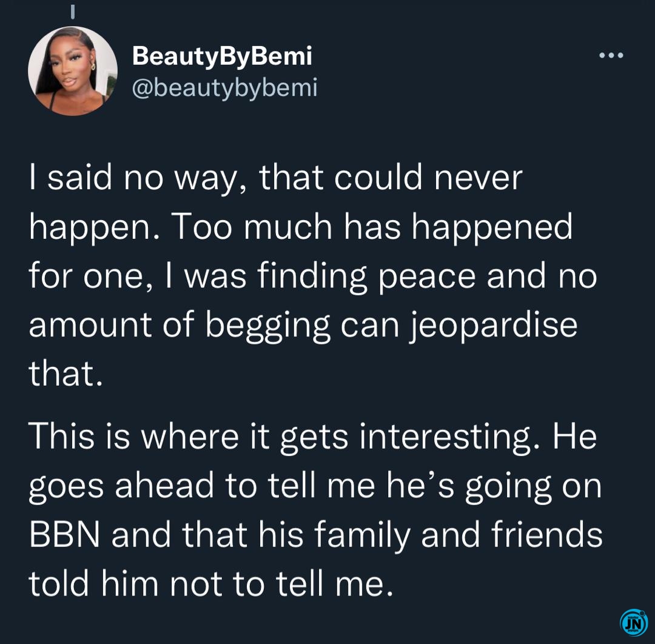Screen dimensions: 655x644
Task: Click the line beginning "happen. Too much"
Action: pyautogui.click(x=300, y=227)
